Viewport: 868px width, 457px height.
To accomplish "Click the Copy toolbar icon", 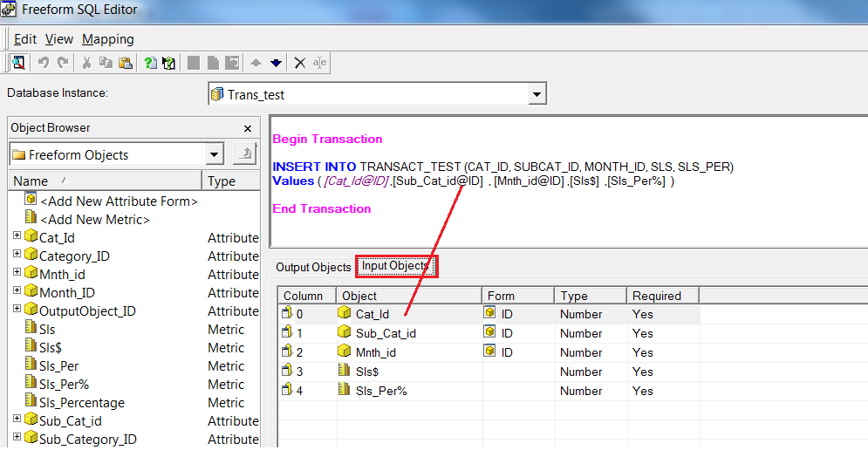I will click(106, 63).
